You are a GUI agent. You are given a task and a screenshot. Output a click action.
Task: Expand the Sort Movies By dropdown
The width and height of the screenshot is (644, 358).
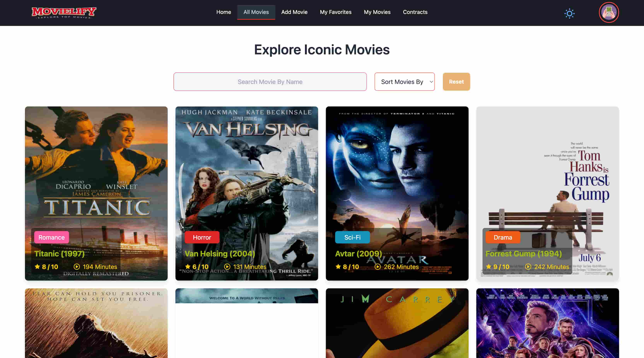click(405, 82)
